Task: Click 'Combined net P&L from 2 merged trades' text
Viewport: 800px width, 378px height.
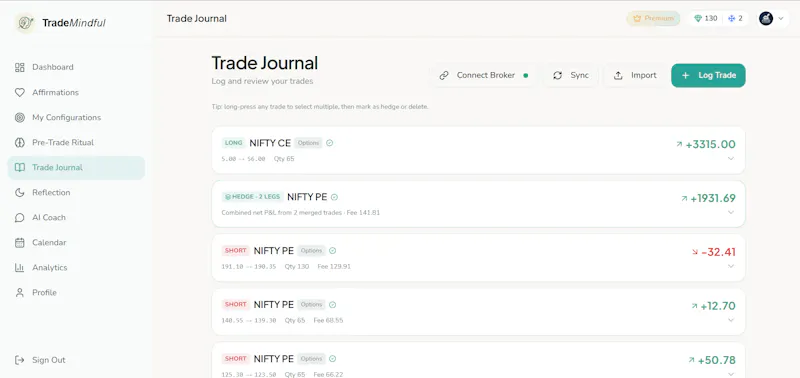Action: (x=282, y=212)
